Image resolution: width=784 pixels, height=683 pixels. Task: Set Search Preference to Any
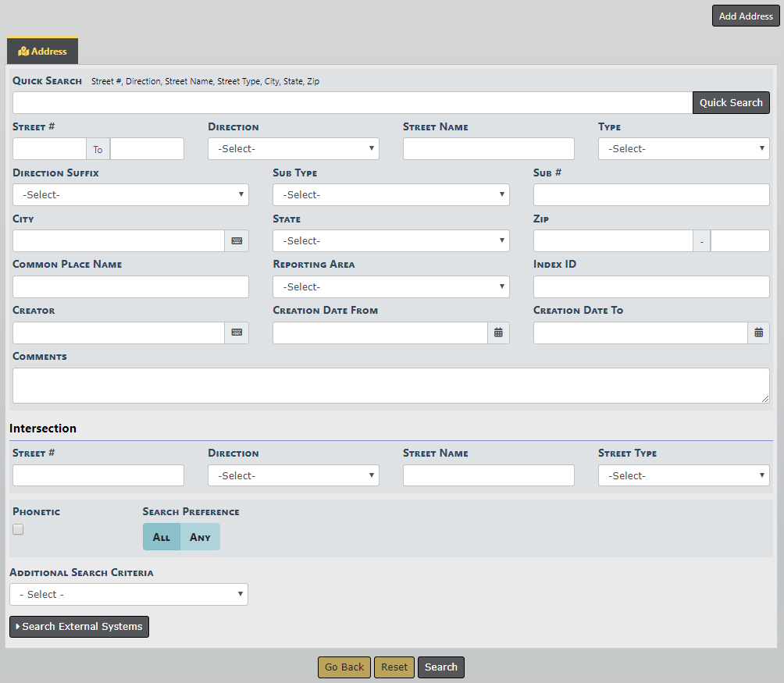click(x=200, y=537)
